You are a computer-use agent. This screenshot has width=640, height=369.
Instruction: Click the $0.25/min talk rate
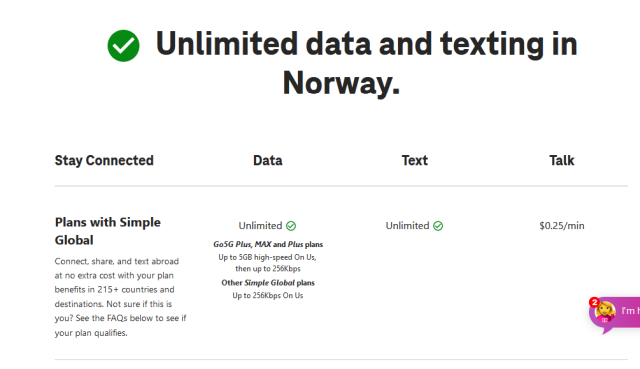click(562, 226)
